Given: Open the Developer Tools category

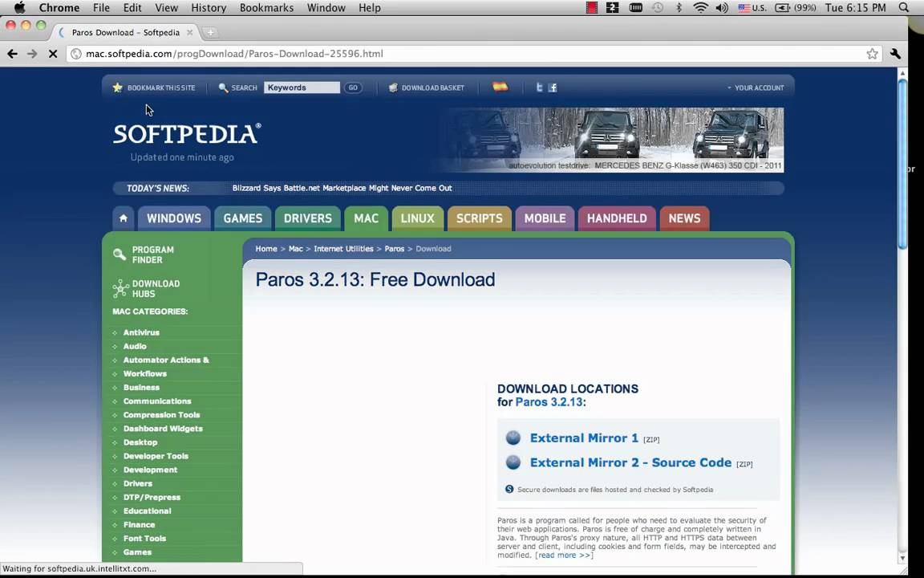Looking at the screenshot, I should [156, 456].
